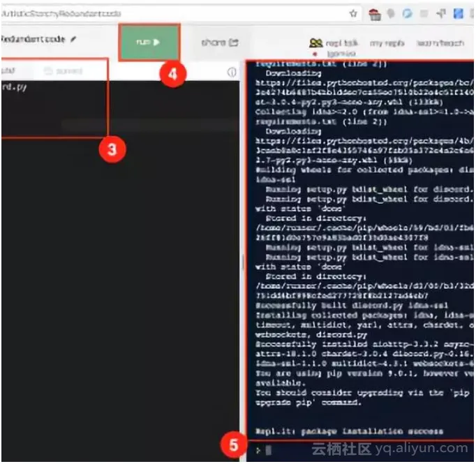Click the 'package installation success' console line

(349, 431)
